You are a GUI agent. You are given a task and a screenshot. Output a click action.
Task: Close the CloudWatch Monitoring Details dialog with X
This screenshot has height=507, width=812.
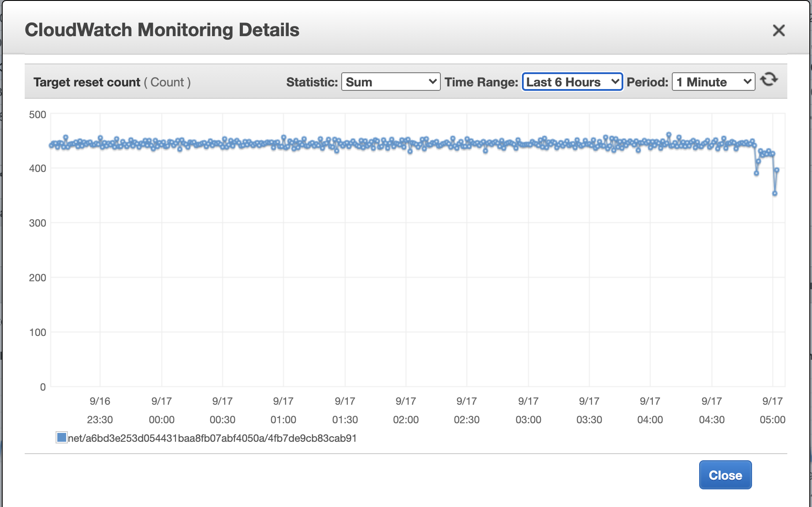(779, 30)
